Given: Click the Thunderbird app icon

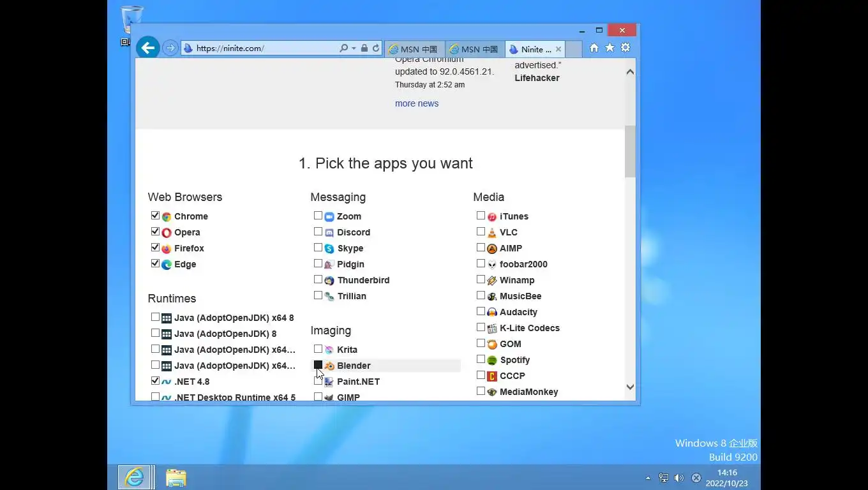Looking at the screenshot, I should [329, 281].
